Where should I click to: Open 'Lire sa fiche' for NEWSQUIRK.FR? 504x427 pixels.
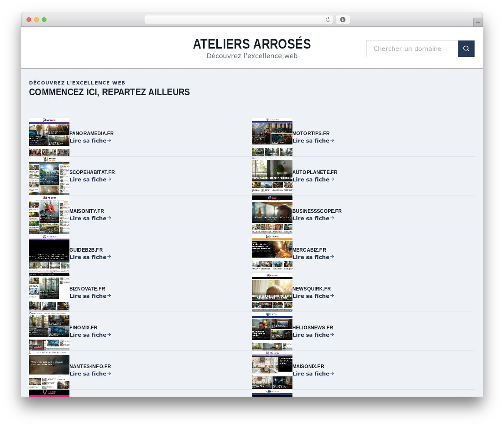coord(313,296)
